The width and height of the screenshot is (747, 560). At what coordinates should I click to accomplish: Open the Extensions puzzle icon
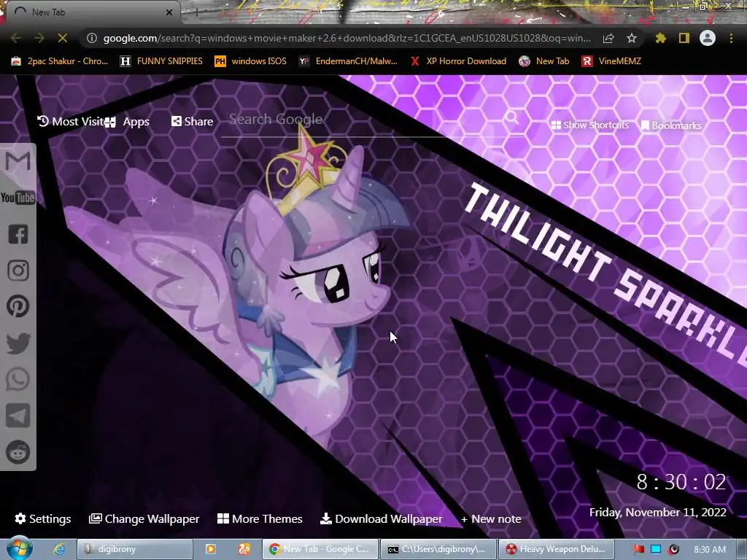point(661,38)
